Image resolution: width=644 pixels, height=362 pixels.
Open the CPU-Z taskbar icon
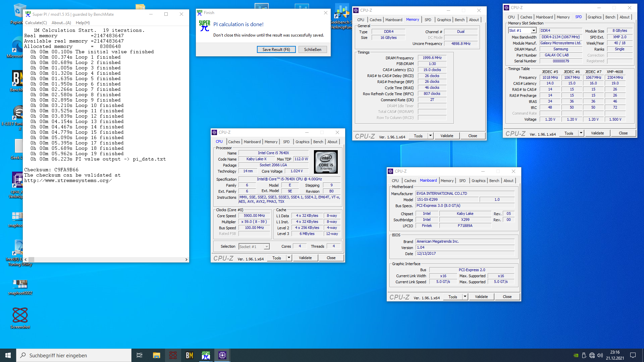click(222, 355)
